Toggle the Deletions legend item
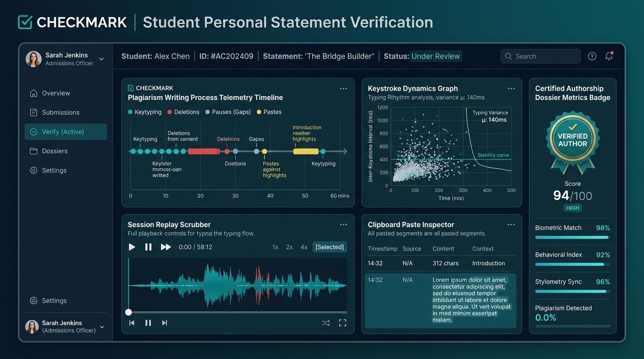The height and width of the screenshot is (359, 644). click(183, 112)
